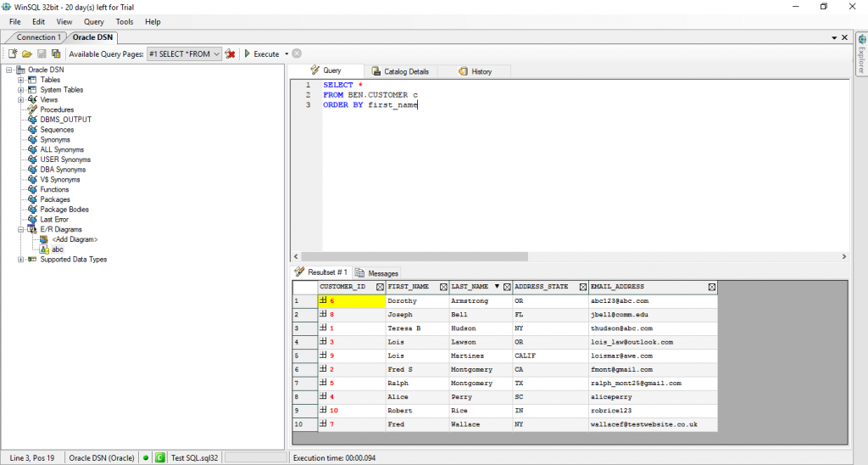Click the Procedures node icon
The height and width of the screenshot is (465, 868).
[x=32, y=109]
